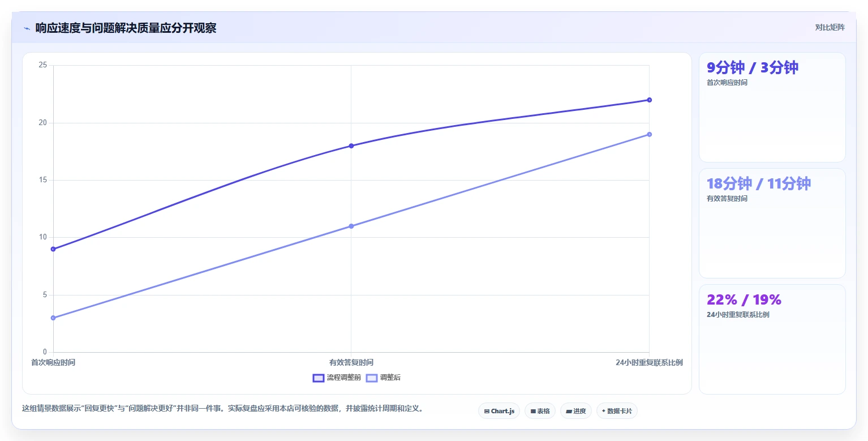Select the 进度 chip

(x=576, y=411)
